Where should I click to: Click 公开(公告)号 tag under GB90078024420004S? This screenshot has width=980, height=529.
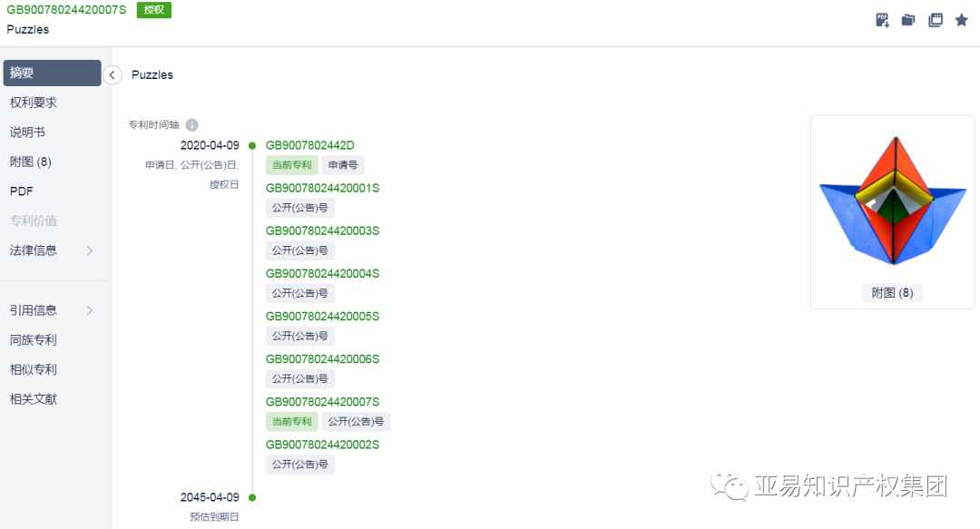[x=300, y=293]
